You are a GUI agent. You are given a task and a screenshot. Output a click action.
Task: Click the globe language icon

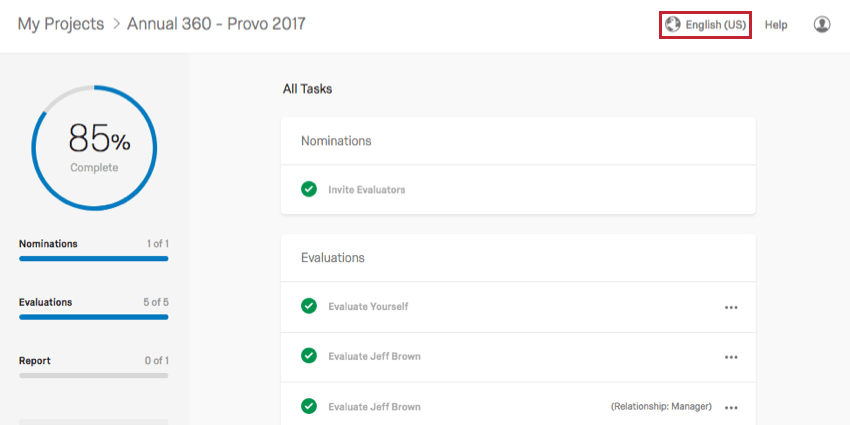coord(672,25)
